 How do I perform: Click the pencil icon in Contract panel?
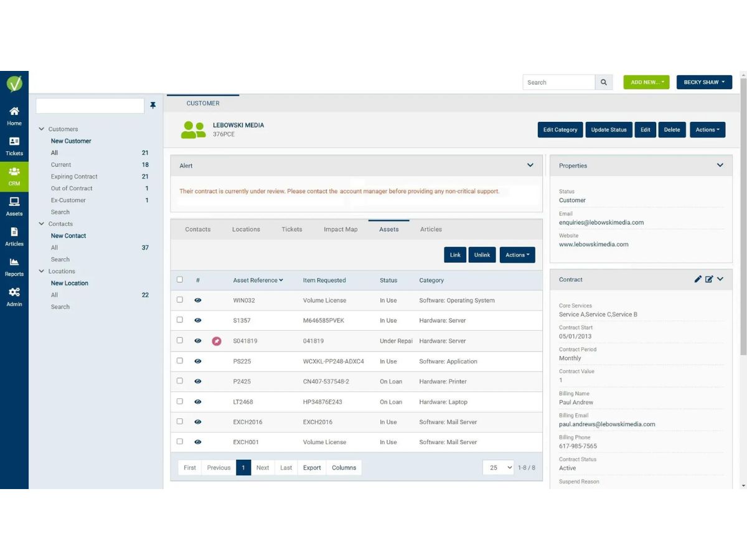(698, 279)
